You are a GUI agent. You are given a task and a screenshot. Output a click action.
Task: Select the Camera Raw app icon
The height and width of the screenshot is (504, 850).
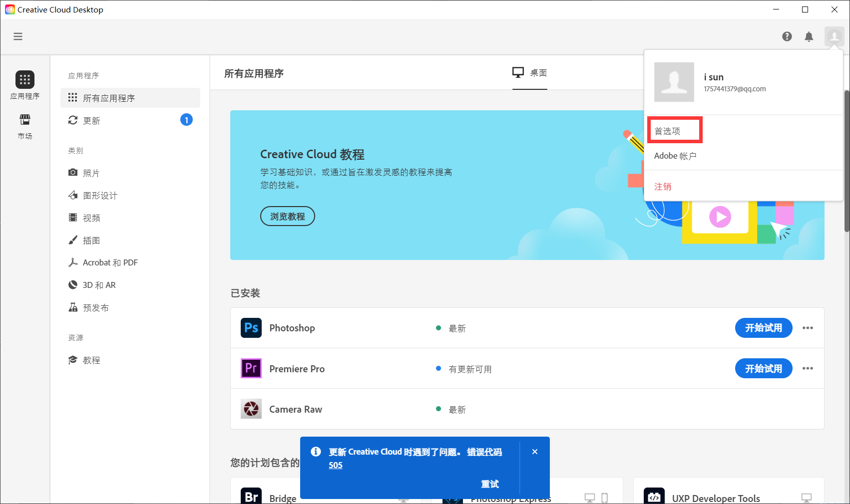(x=251, y=409)
